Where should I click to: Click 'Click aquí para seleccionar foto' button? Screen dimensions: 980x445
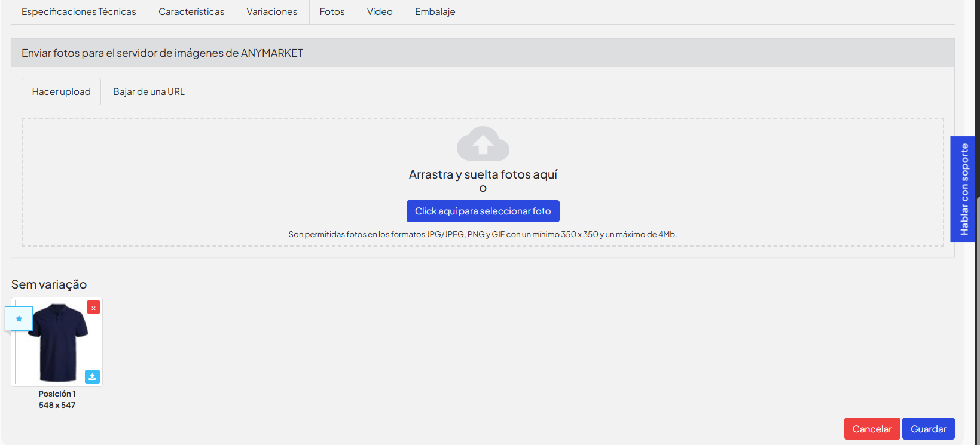483,211
